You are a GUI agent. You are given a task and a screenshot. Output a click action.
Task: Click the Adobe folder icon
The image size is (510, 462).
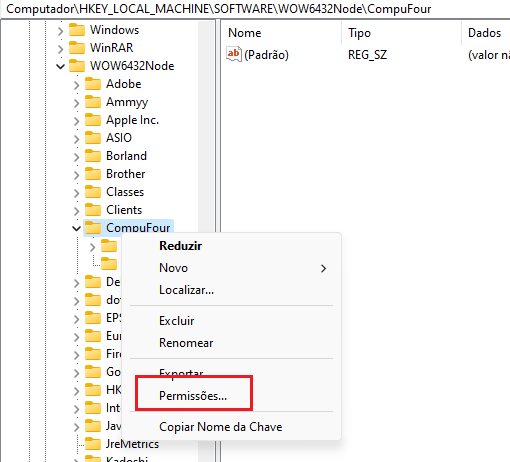pyautogui.click(x=93, y=84)
